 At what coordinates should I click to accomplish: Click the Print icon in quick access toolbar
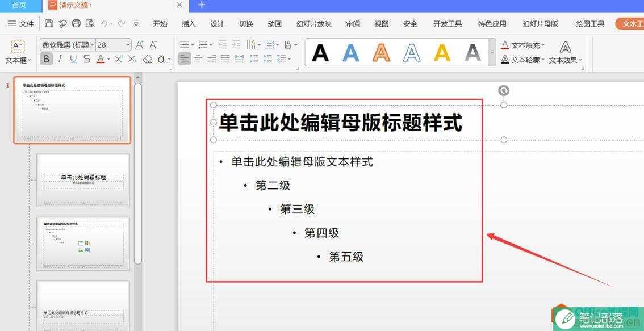point(76,23)
